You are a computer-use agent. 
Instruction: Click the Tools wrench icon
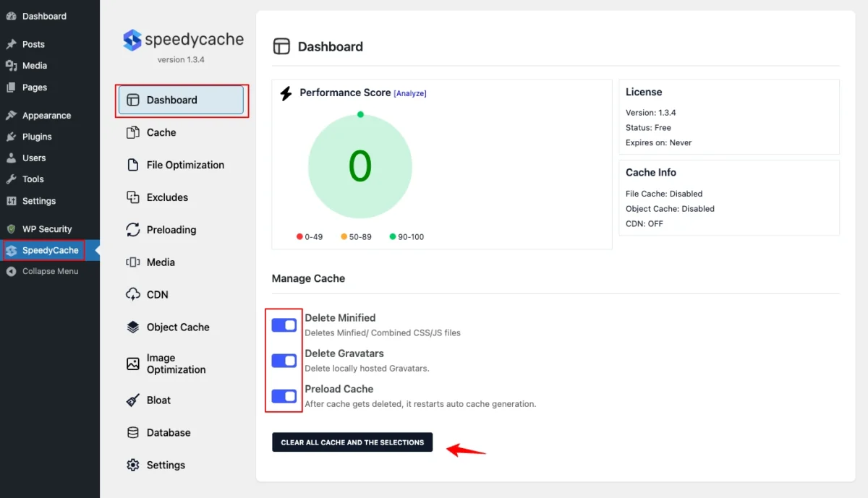pyautogui.click(x=11, y=179)
